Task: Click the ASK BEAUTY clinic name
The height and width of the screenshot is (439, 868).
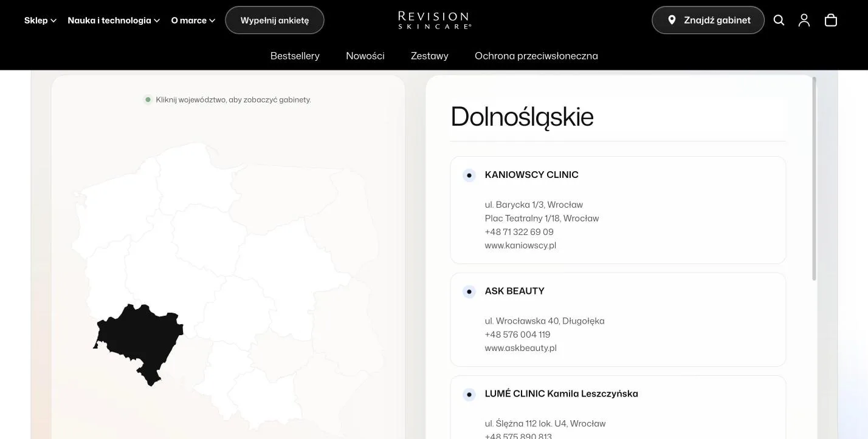Action: (x=515, y=291)
